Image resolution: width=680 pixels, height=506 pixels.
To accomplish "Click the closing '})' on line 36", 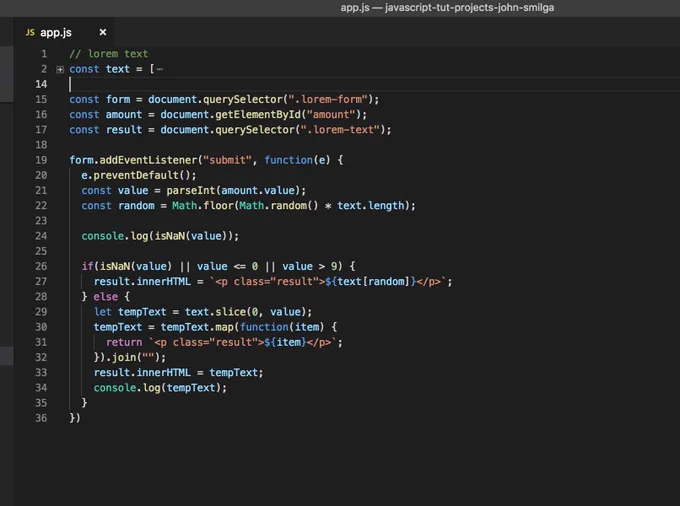I will click(75, 418).
